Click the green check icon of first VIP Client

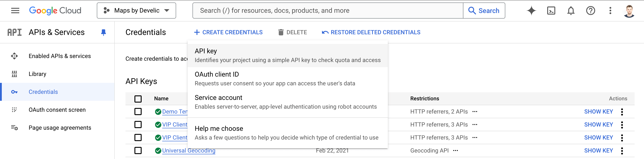pyautogui.click(x=158, y=125)
